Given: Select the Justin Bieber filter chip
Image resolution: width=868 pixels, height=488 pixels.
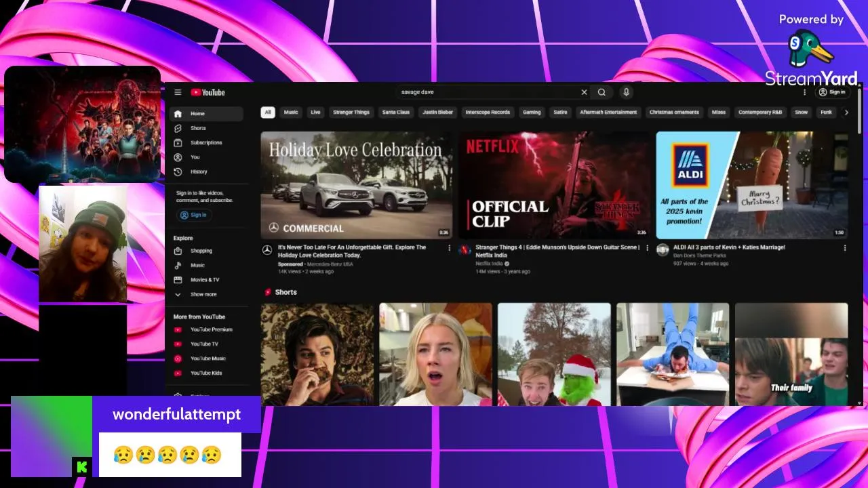Looking at the screenshot, I should [437, 113].
